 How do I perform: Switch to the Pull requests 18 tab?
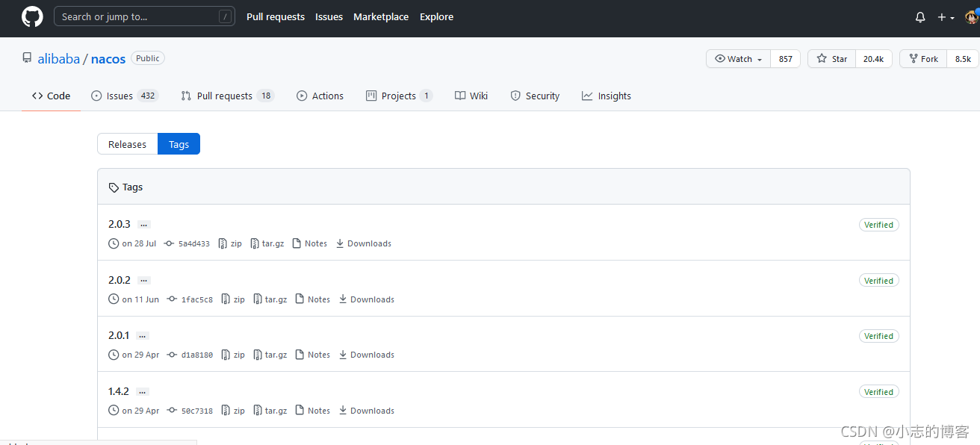click(x=228, y=96)
